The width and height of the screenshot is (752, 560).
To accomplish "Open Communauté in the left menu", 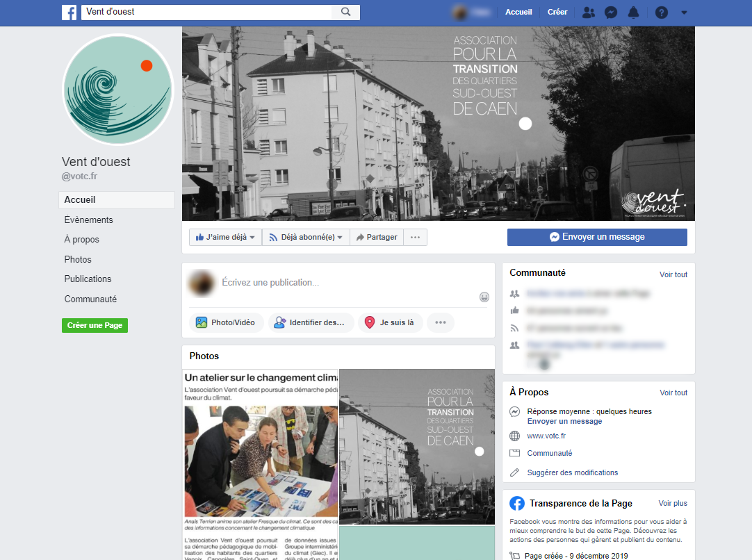I will point(90,299).
